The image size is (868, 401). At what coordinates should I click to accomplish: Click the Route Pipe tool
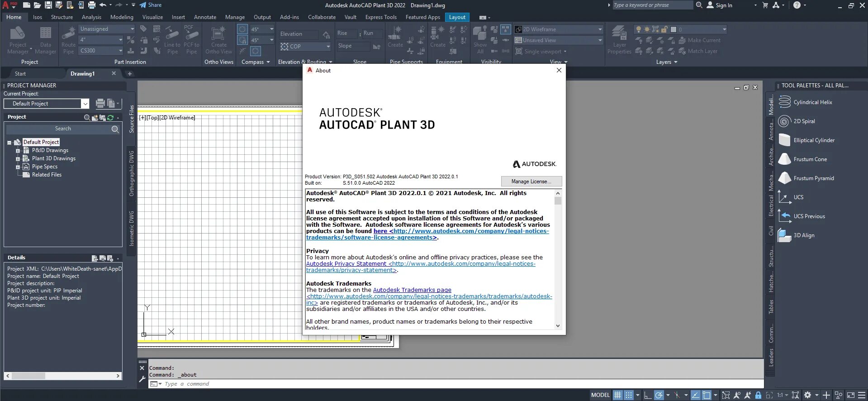pos(69,40)
